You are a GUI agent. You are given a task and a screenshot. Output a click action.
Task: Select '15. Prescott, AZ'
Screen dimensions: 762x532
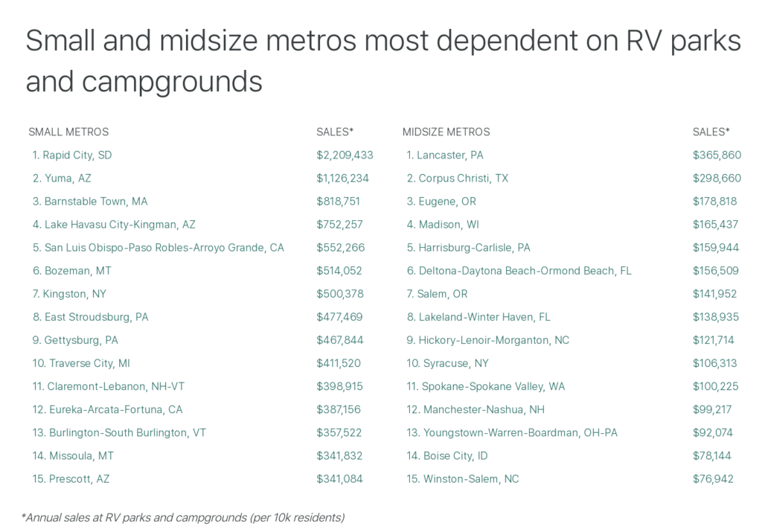pyautogui.click(x=71, y=479)
